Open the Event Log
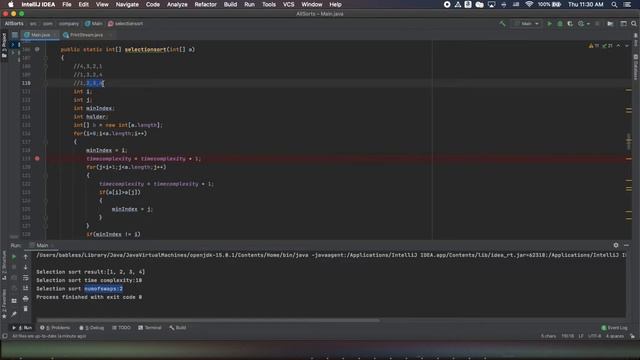This screenshot has height=360, width=640. (x=614, y=328)
